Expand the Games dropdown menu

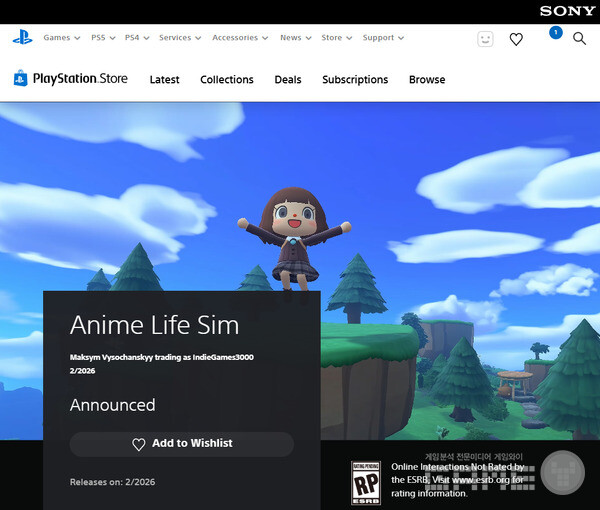[61, 38]
